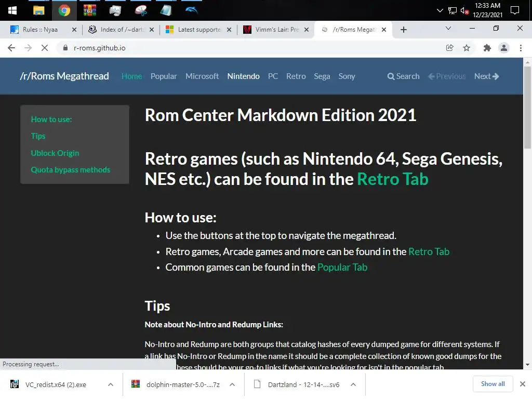Open the clock and date flyout
Image resolution: width=532 pixels, height=399 pixels.
coord(487,10)
